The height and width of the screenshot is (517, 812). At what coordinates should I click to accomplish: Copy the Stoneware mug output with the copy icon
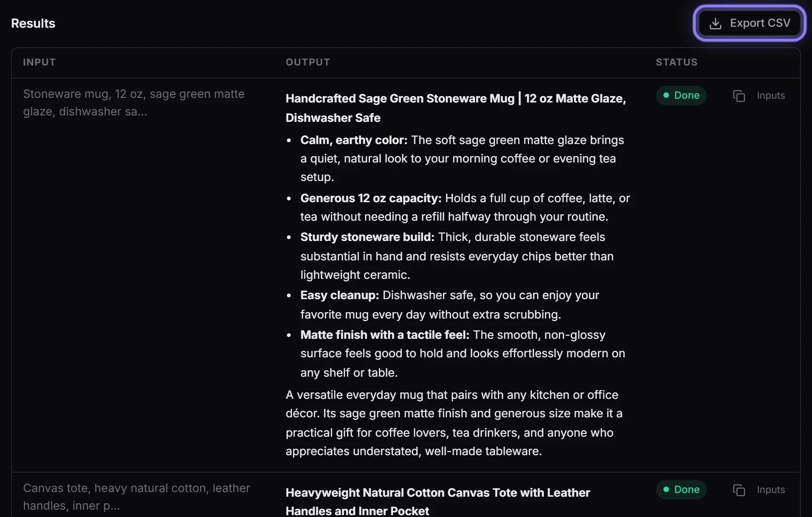[739, 96]
